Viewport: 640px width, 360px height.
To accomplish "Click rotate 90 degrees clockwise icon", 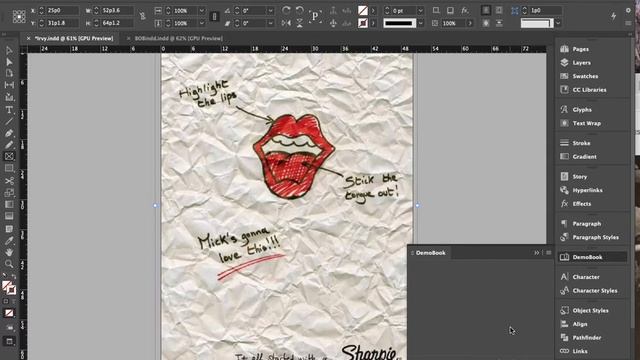I will click(286, 10).
